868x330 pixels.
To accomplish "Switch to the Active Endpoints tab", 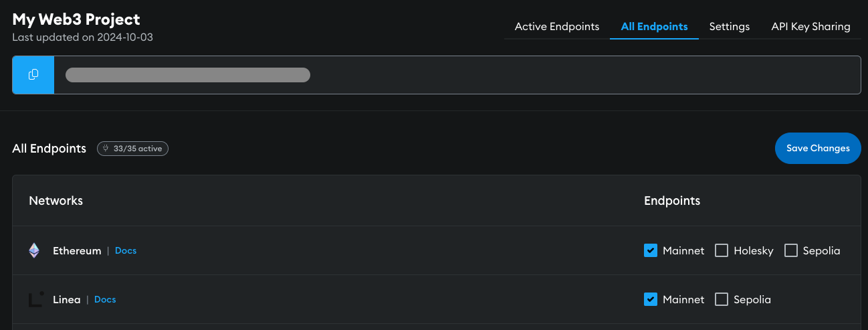I will point(557,27).
